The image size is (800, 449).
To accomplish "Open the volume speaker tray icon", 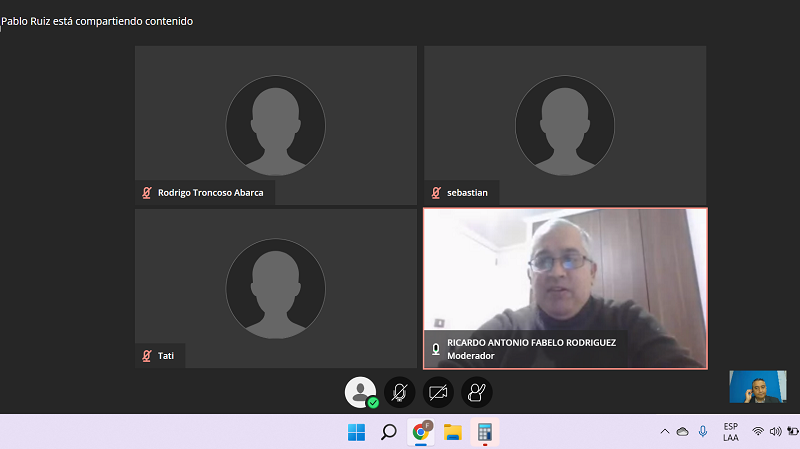I will (776, 432).
